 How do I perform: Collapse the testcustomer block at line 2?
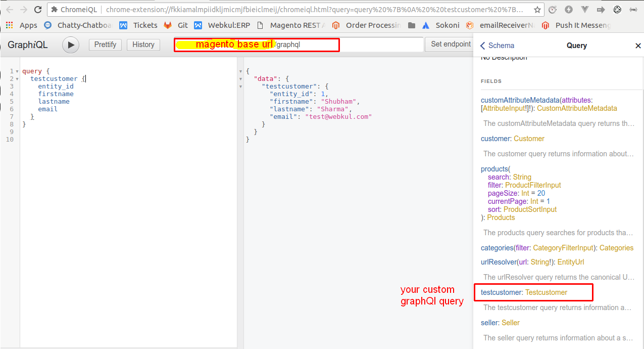[x=18, y=79]
